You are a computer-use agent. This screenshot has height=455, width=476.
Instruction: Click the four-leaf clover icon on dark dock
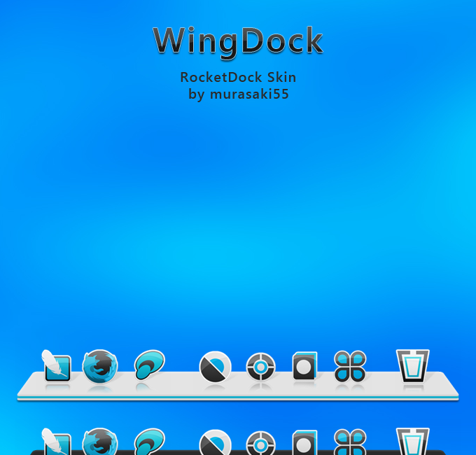pyautogui.click(x=349, y=442)
